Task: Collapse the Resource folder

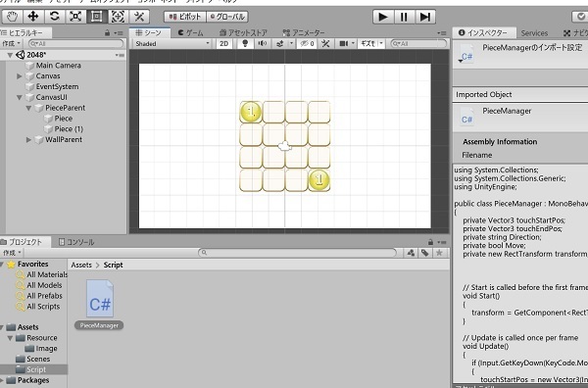Action: point(10,338)
